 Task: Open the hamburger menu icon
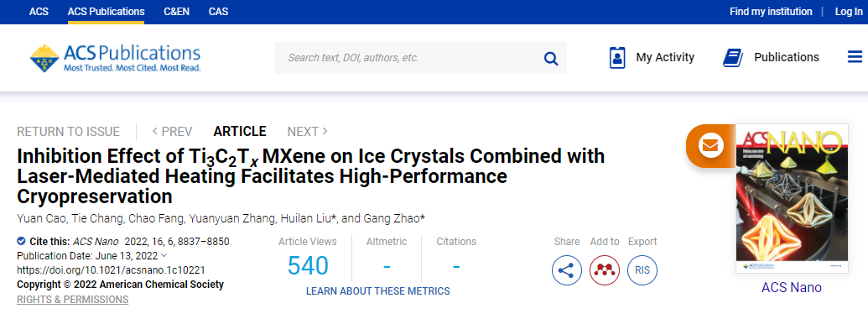[855, 57]
